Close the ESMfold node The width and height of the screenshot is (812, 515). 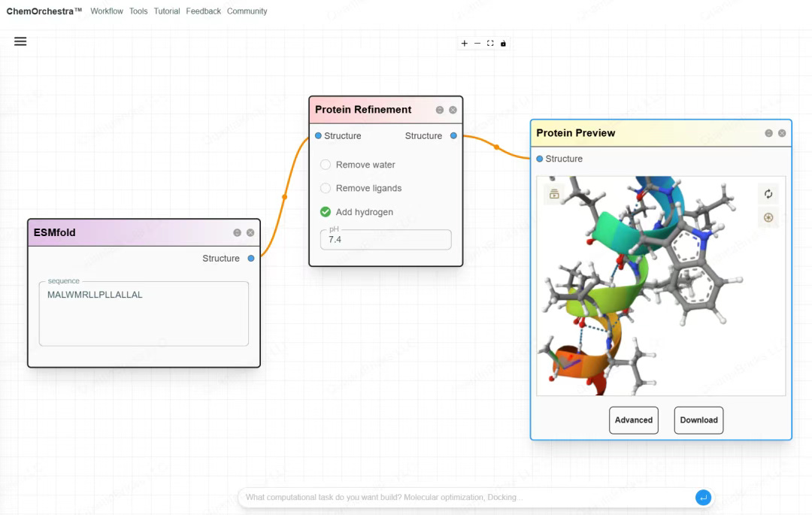point(250,233)
